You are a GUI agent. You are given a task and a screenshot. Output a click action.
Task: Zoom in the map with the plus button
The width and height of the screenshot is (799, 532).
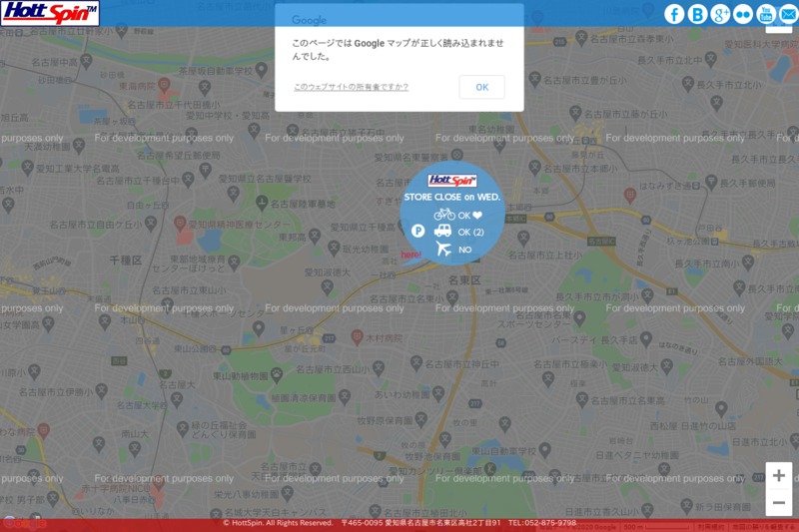point(778,475)
